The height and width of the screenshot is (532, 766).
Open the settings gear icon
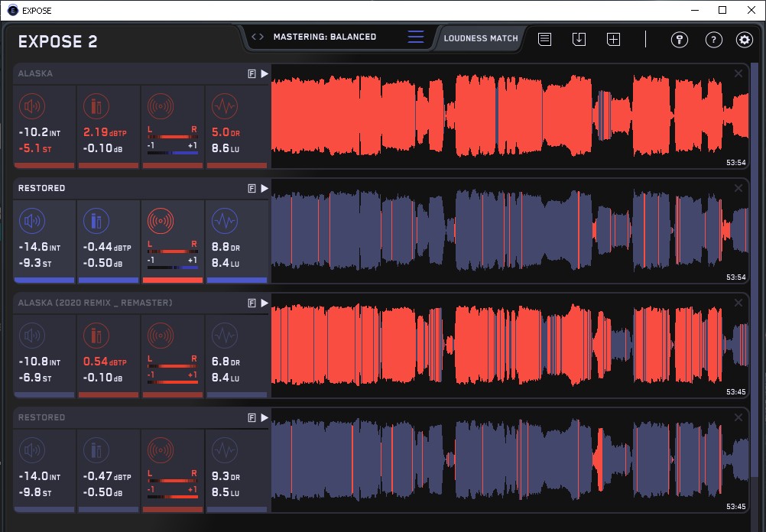(745, 40)
